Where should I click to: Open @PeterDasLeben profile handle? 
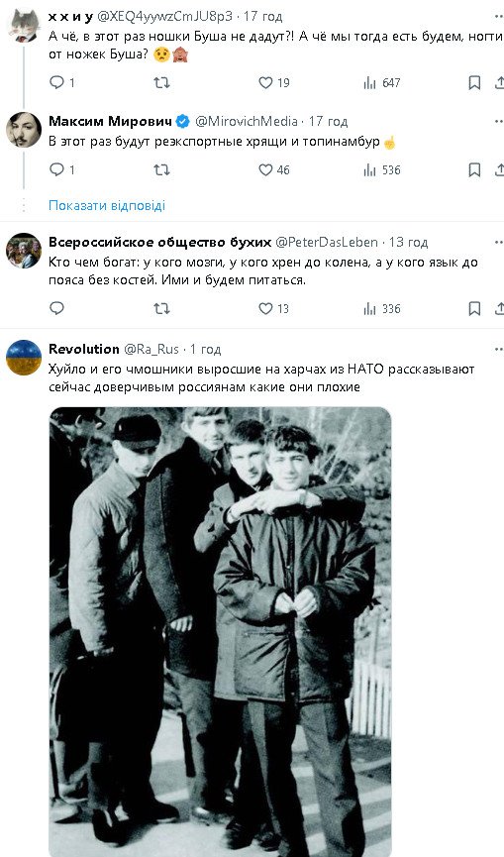[x=326, y=242]
